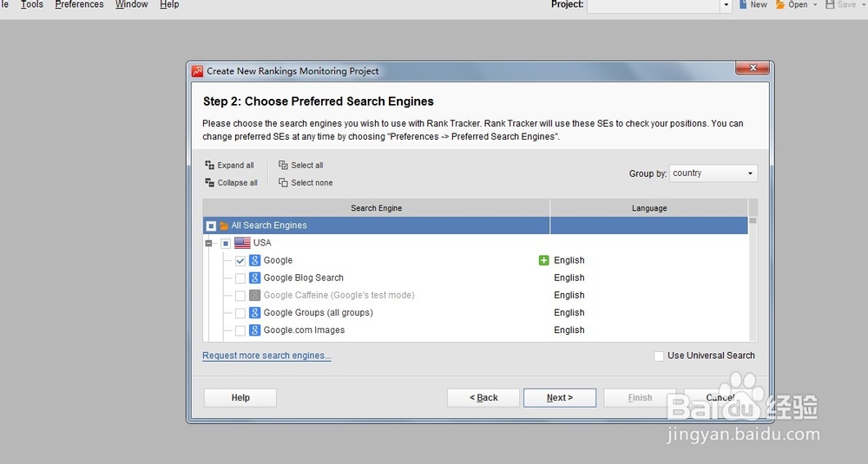This screenshot has width=868, height=464.
Task: Click the Open project toolbar icon
Action: [x=780, y=4]
